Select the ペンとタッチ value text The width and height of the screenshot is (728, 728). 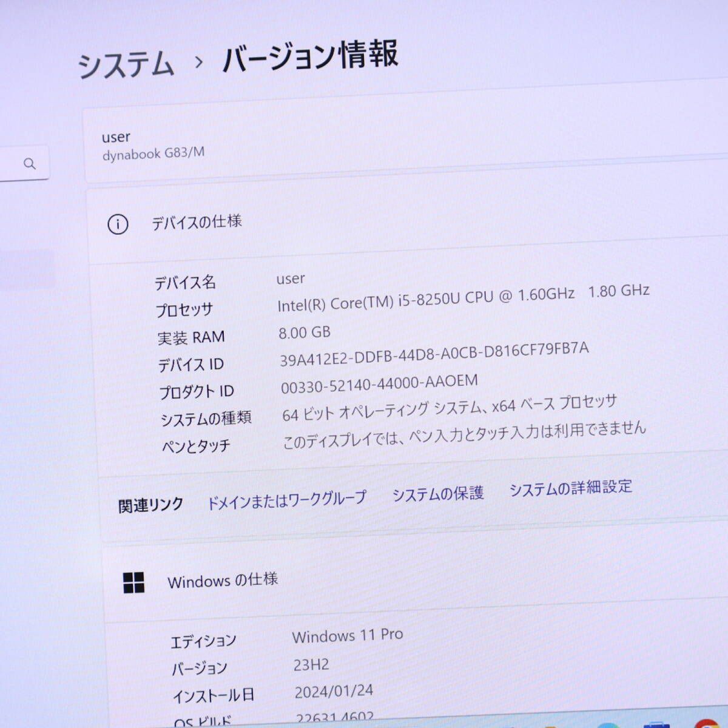tap(464, 434)
